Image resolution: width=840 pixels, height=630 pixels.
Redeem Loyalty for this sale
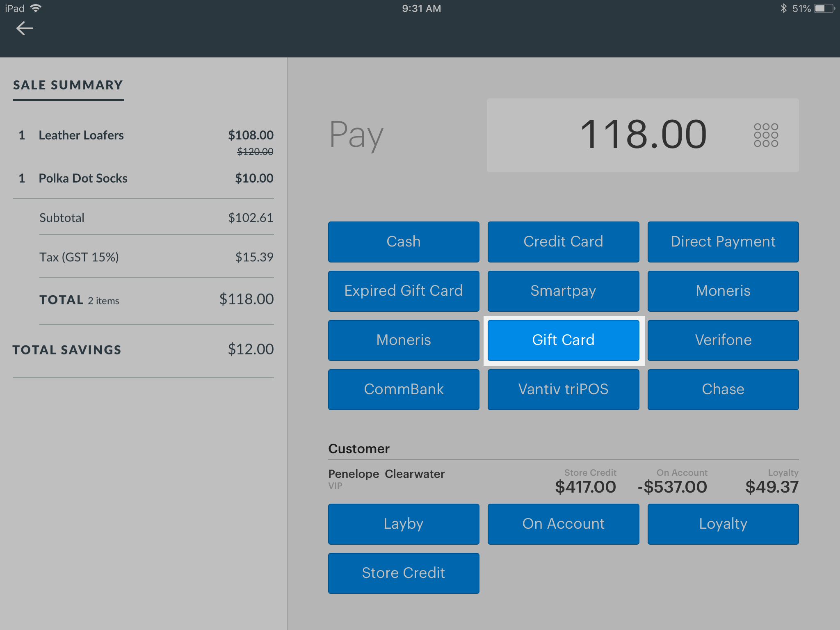pyautogui.click(x=723, y=524)
